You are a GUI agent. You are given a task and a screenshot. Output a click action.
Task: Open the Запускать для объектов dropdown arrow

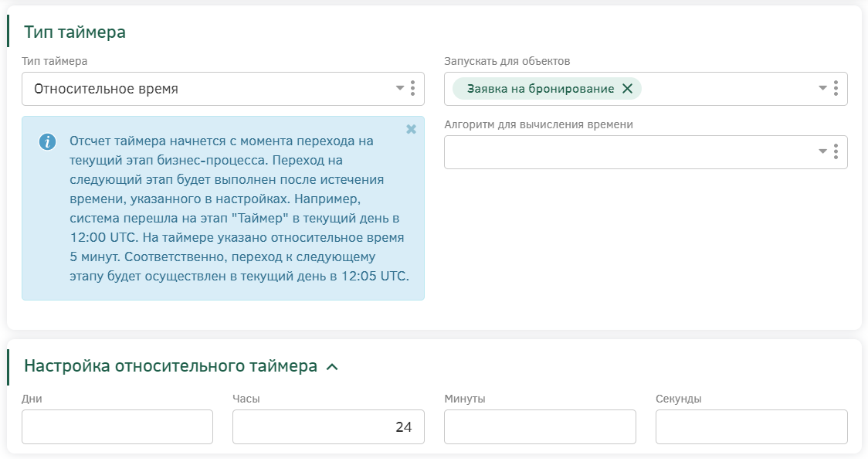822,88
